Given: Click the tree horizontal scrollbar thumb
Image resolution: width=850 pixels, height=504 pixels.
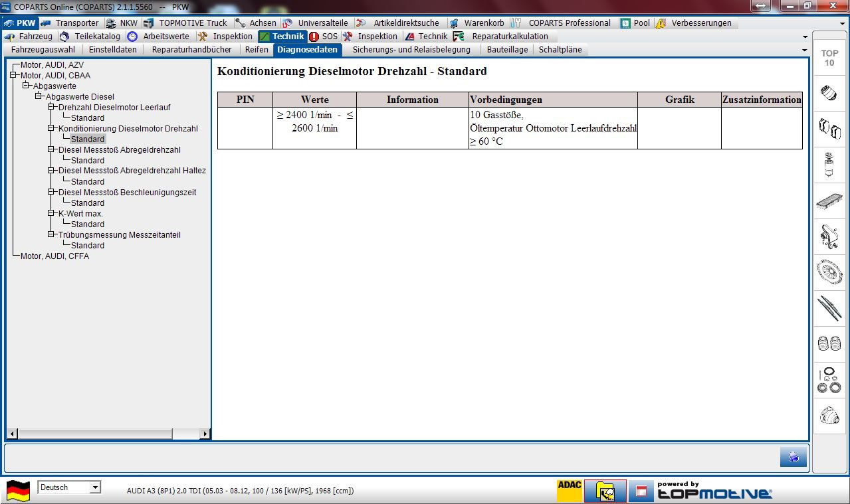Looking at the screenshot, I should pyautogui.click(x=95, y=434).
